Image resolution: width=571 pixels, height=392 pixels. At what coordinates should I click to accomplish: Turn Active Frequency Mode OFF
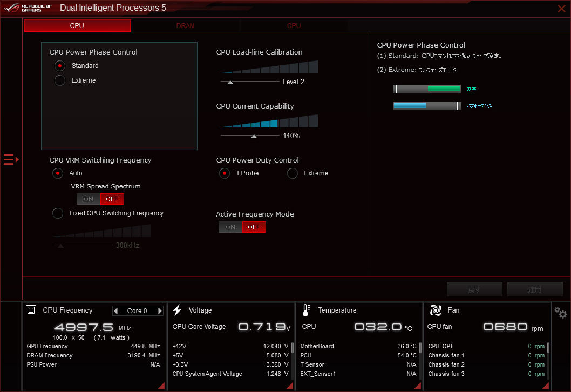254,227
